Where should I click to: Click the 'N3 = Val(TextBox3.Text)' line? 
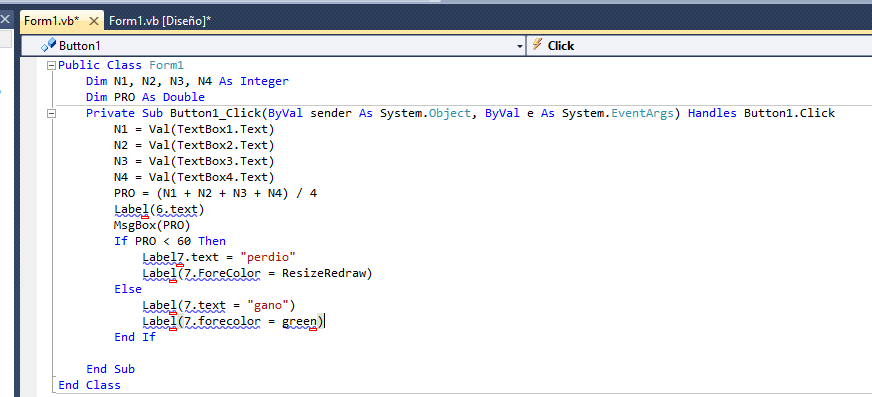click(194, 162)
